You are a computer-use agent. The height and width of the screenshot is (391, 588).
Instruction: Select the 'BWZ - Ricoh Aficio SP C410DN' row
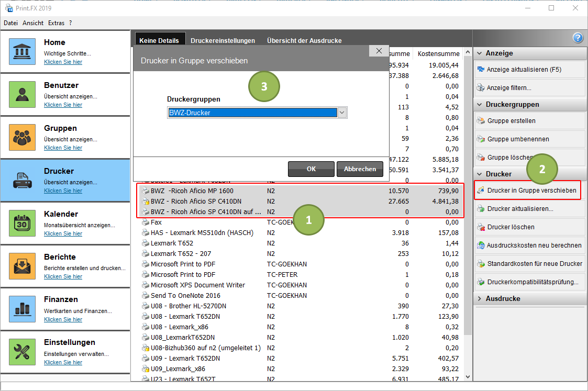pyautogui.click(x=301, y=202)
